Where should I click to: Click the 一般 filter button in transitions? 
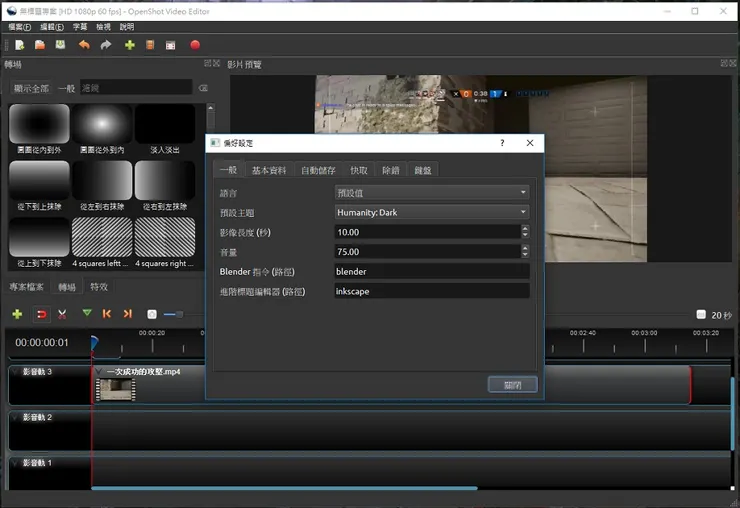[x=66, y=88]
